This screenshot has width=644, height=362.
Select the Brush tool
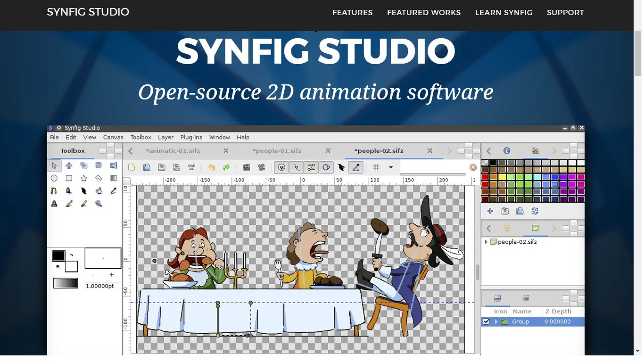pyautogui.click(x=84, y=204)
